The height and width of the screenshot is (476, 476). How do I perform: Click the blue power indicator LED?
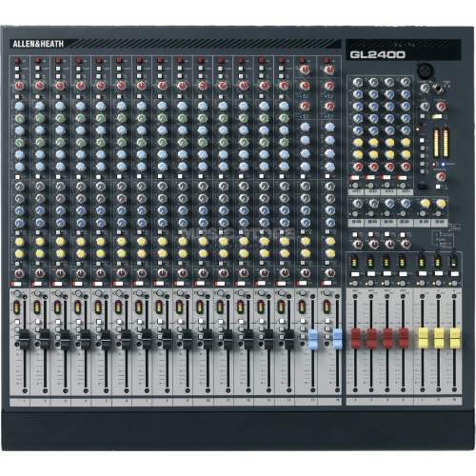(x=442, y=164)
